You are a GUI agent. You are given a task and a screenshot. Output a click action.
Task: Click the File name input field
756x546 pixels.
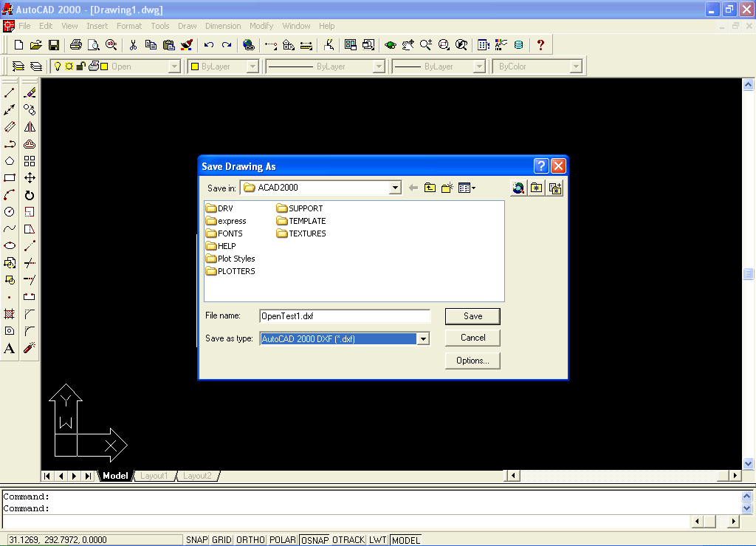click(x=344, y=316)
